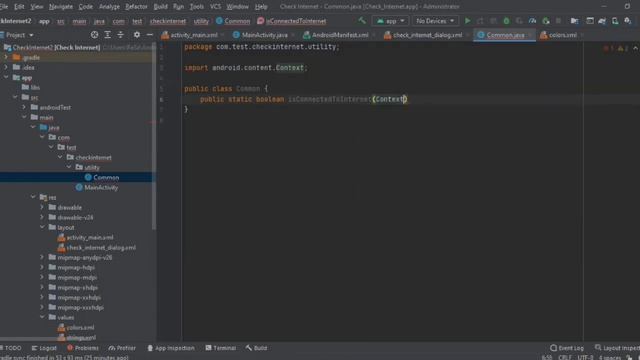Image resolution: width=640 pixels, height=360 pixels.
Task: Open the profiler gauge icon
Action: click(532, 20)
